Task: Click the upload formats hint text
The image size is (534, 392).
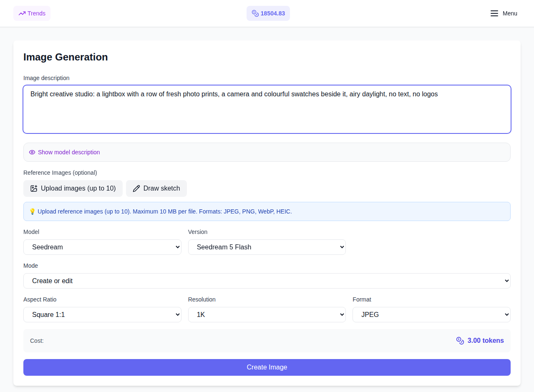Action: pyautogui.click(x=165, y=211)
